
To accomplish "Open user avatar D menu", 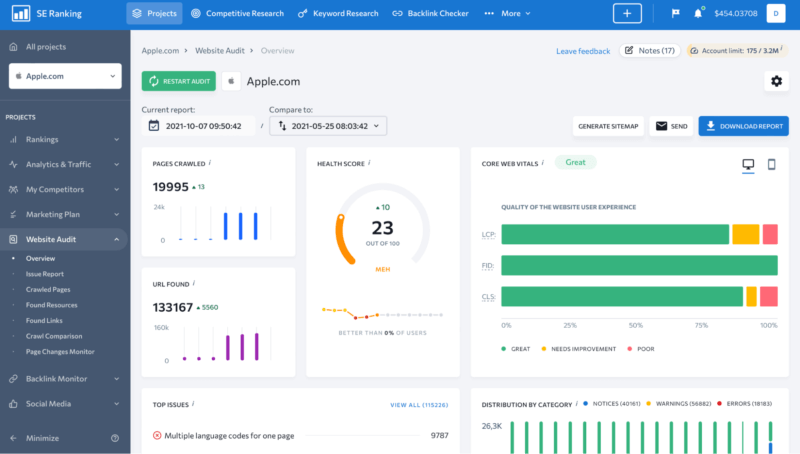I will tap(776, 14).
